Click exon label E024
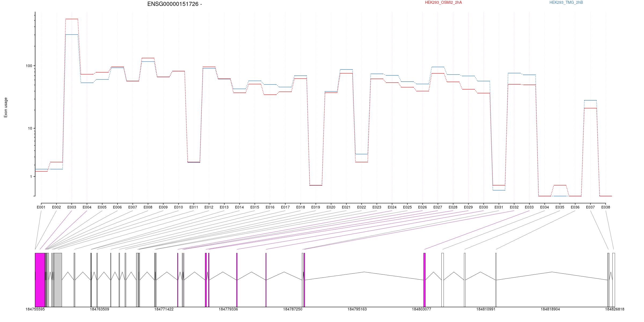The image size is (644, 322). pyautogui.click(x=392, y=207)
